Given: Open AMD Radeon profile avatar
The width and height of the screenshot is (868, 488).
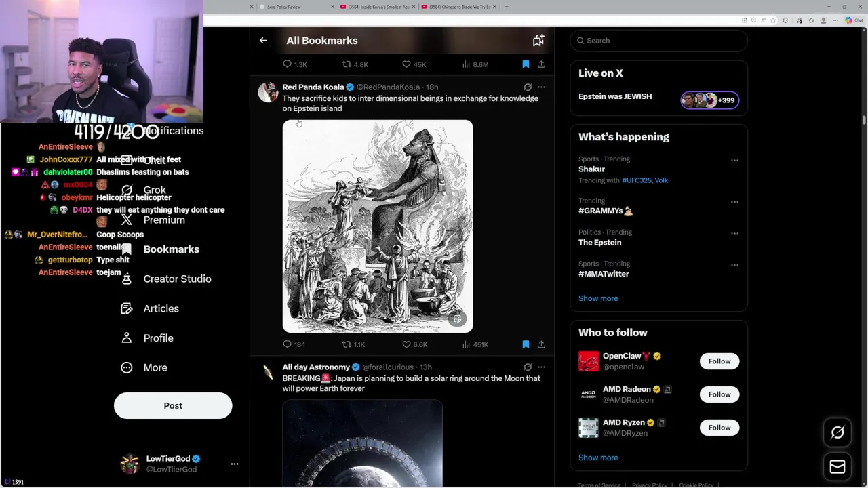Looking at the screenshot, I should pos(589,394).
